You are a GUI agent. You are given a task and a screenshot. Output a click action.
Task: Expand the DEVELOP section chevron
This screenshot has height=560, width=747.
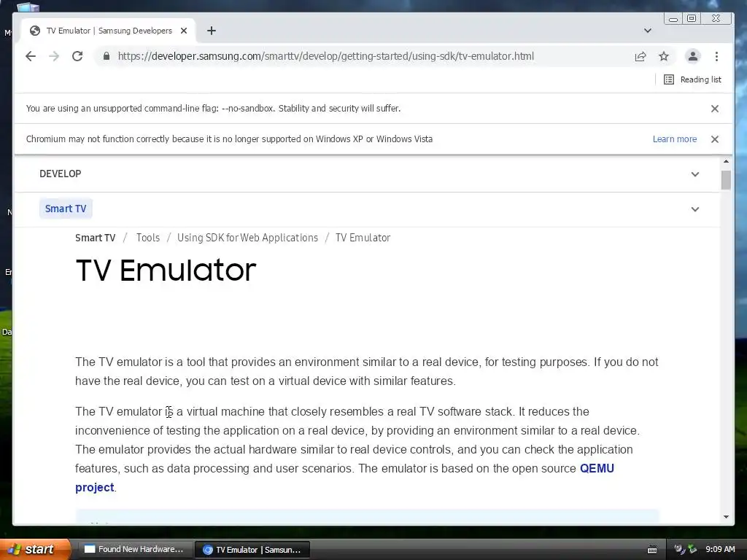coord(695,174)
